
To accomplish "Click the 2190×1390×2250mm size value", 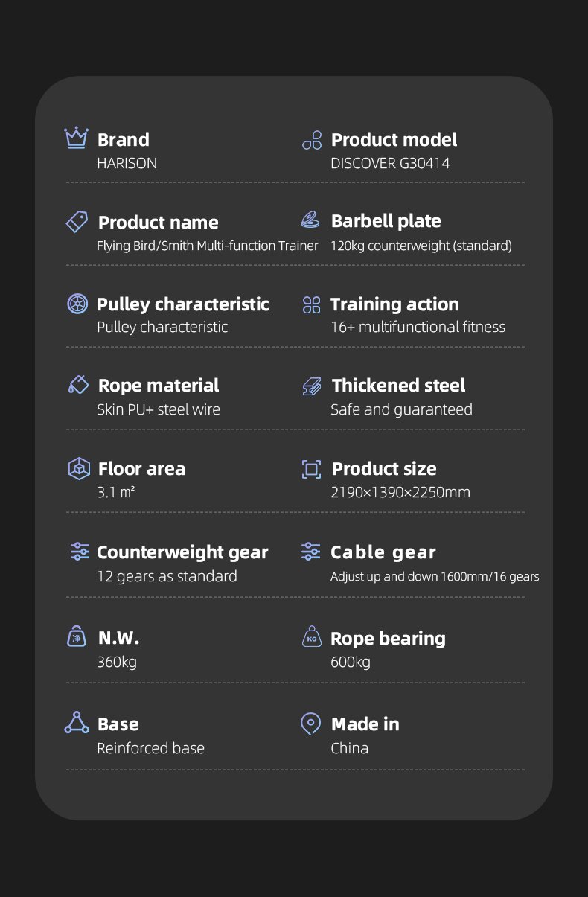I will (x=400, y=492).
